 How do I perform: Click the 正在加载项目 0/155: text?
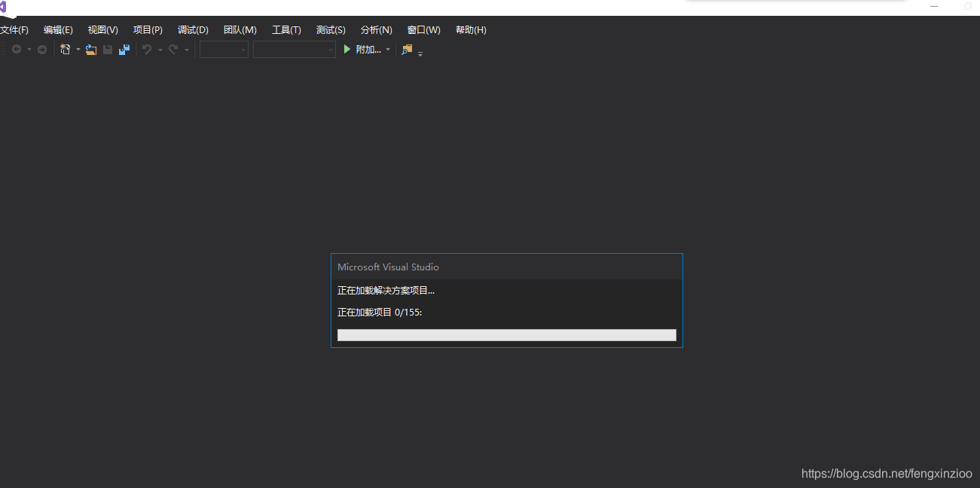(380, 313)
